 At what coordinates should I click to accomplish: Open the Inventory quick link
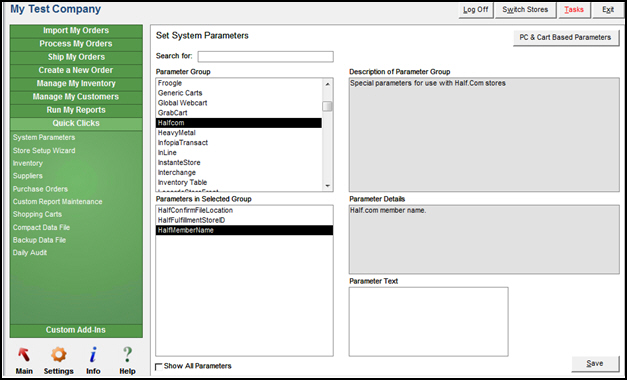[x=28, y=163]
